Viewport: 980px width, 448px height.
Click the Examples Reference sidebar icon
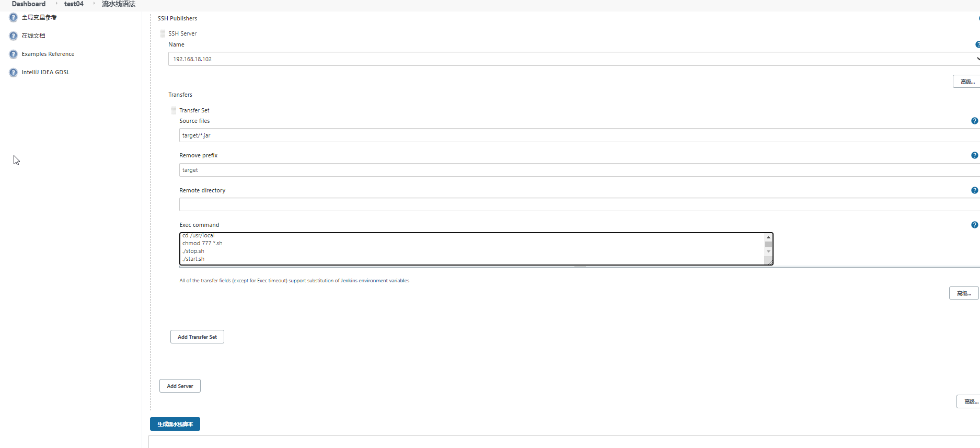coord(14,54)
